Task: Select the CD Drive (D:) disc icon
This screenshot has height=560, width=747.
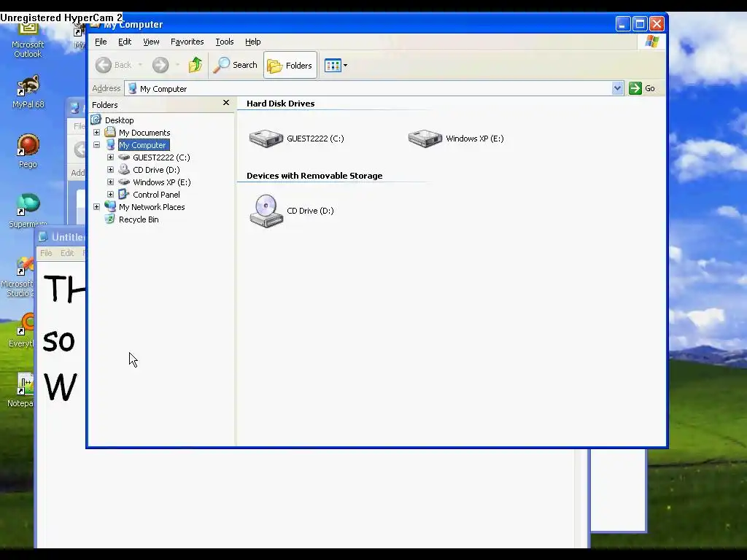Action: 266,211
